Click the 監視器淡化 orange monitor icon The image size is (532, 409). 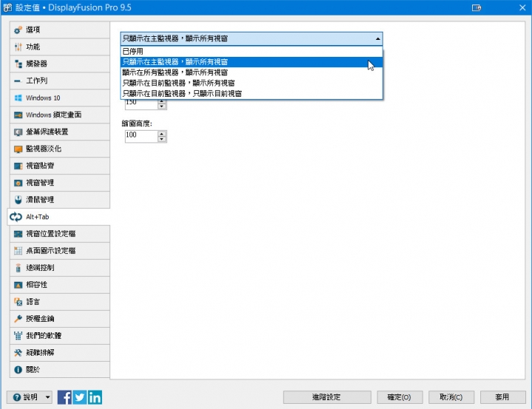coord(18,149)
